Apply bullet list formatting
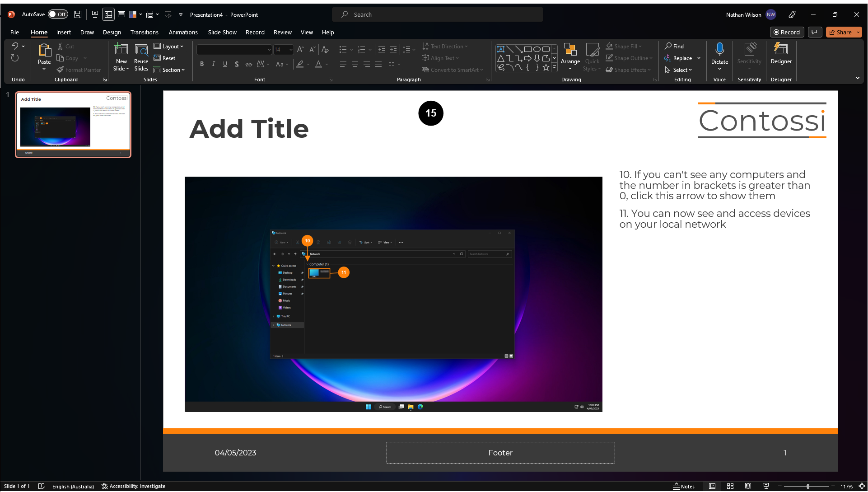Screen dimensions: 868x492 [343, 50]
